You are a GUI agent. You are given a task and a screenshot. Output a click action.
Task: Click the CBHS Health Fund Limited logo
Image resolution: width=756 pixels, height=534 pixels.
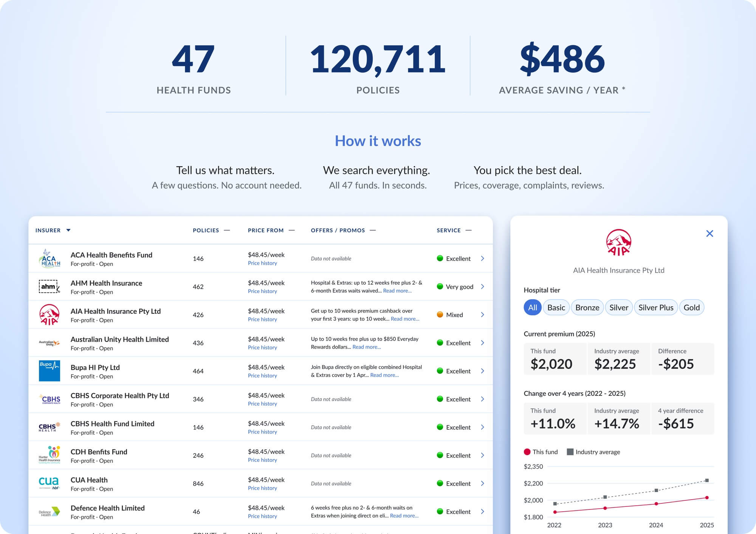(50, 427)
